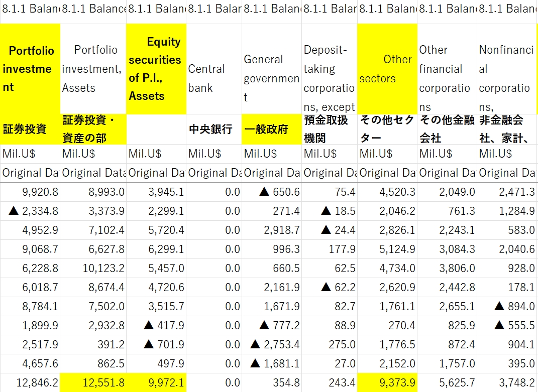Click the highlighted '一般政府' cell
This screenshot has height=392, width=538.
(x=271, y=129)
